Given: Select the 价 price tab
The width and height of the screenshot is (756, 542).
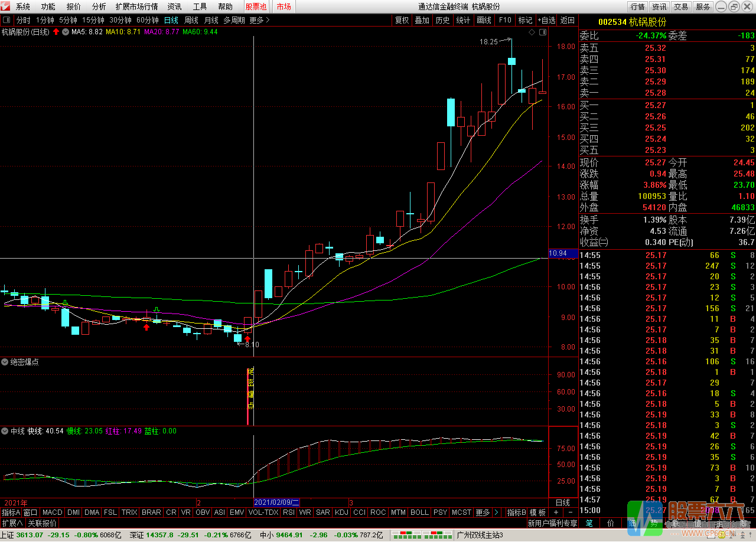Looking at the screenshot, I should [610, 523].
